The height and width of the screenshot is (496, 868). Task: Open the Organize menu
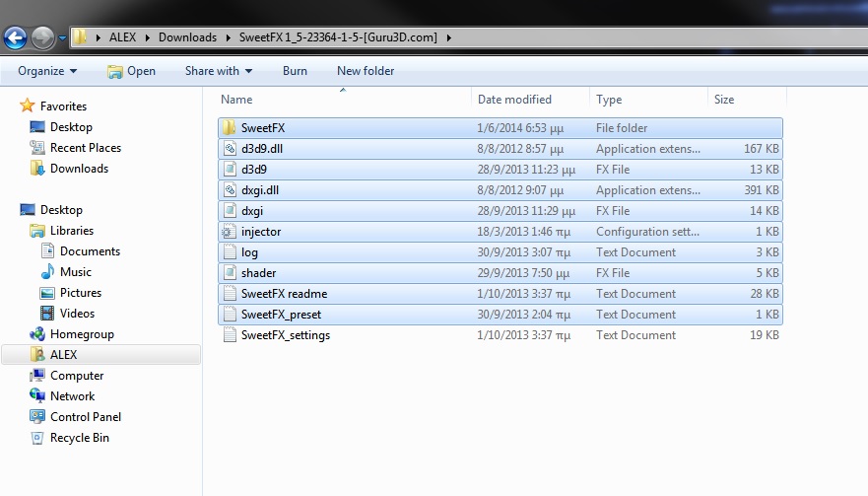(47, 71)
